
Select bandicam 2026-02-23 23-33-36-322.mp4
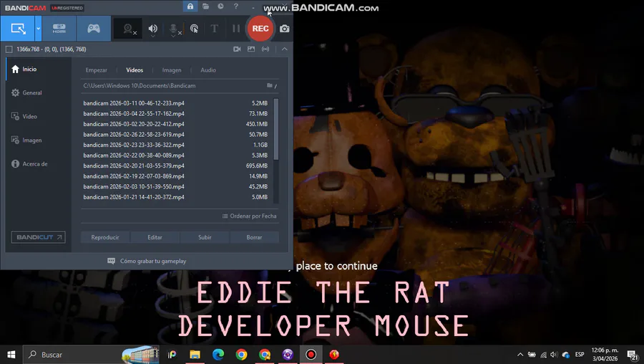click(175, 145)
